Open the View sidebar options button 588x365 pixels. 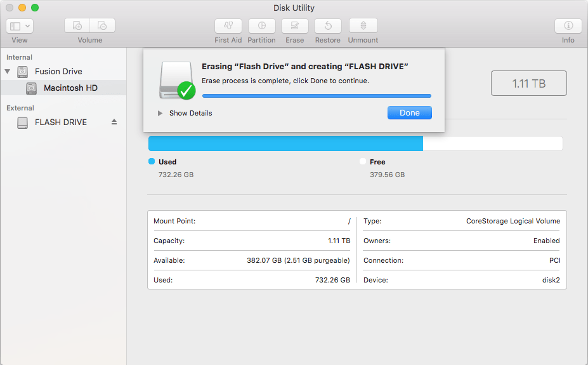pos(20,26)
